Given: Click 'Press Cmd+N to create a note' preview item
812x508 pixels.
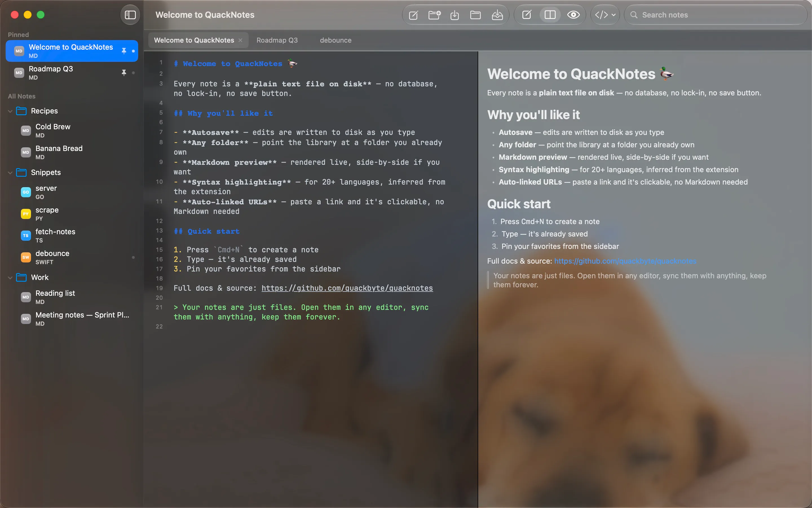Looking at the screenshot, I should pos(550,222).
